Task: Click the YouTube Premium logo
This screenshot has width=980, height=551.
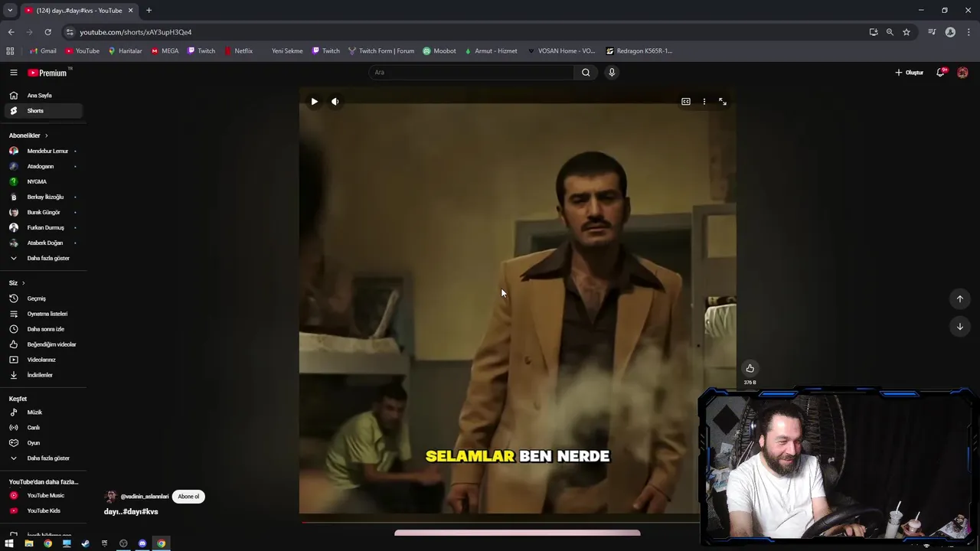Action: 47,73
